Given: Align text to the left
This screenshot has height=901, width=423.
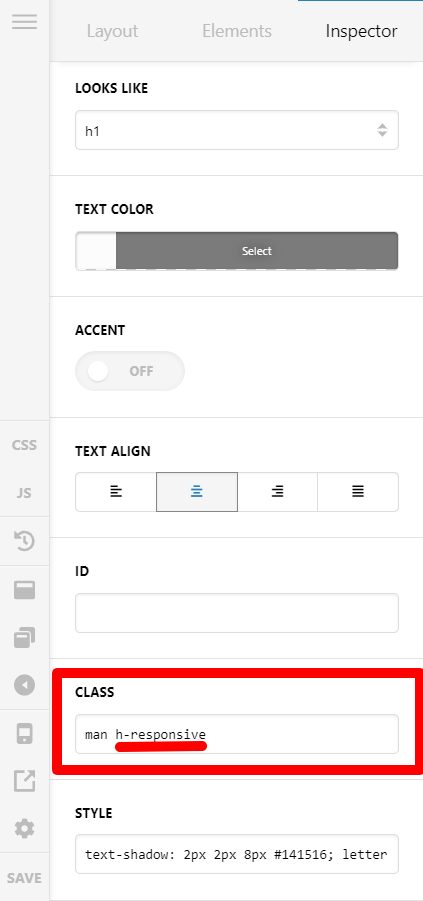Looking at the screenshot, I should (116, 492).
